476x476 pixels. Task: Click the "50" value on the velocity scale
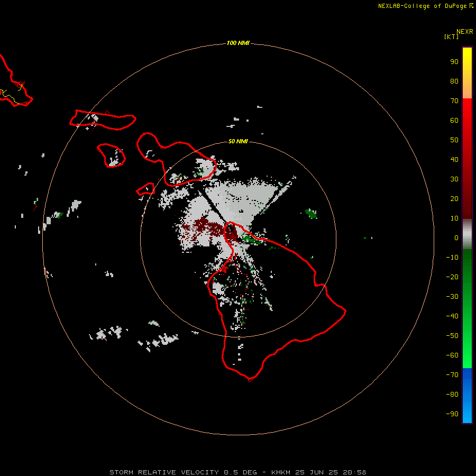coord(454,140)
